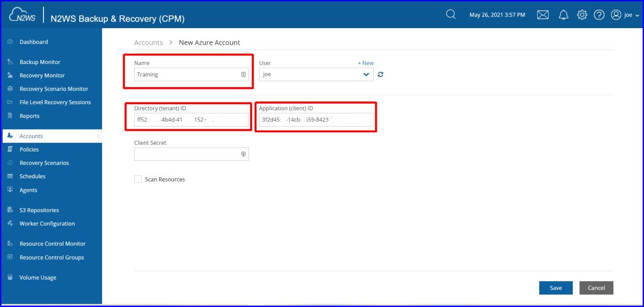644x307 pixels.
Task: Click the Schedules sidebar icon
Action: point(10,177)
